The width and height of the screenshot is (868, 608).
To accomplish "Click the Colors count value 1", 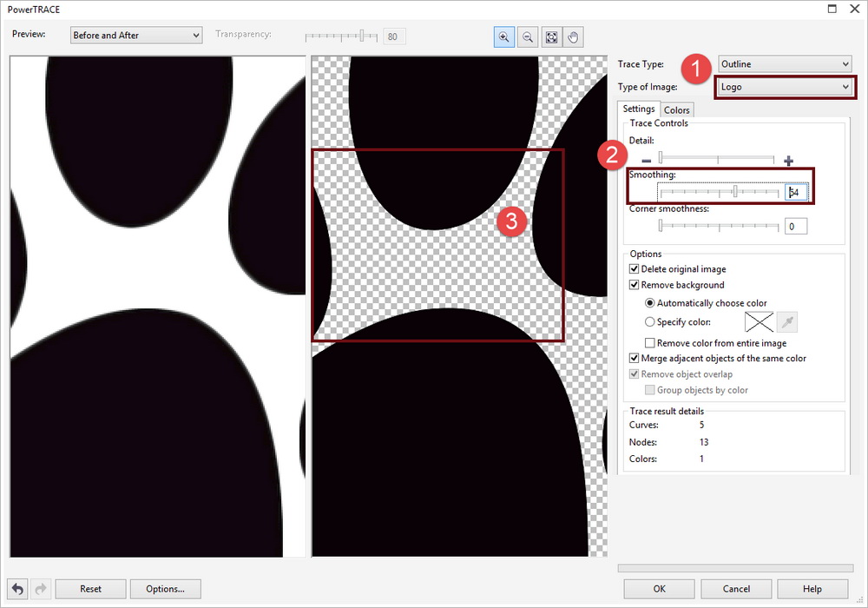I will (701, 459).
